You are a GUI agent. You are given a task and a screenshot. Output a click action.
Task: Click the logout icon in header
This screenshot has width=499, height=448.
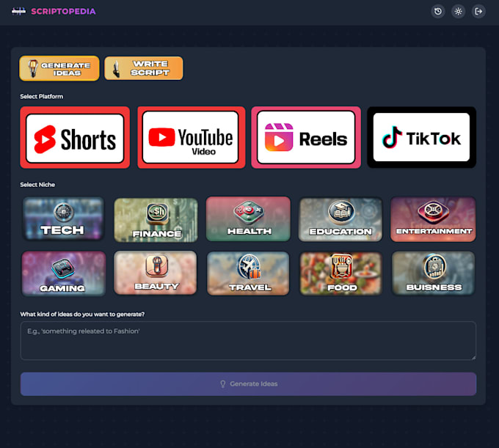(478, 12)
